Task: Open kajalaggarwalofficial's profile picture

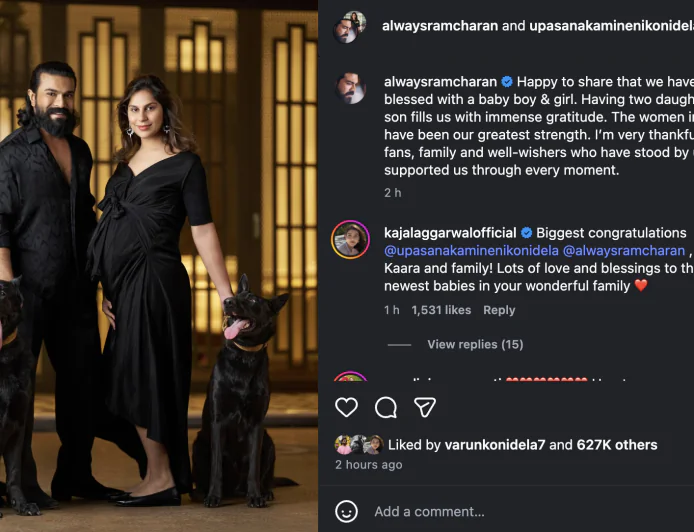Action: [351, 240]
